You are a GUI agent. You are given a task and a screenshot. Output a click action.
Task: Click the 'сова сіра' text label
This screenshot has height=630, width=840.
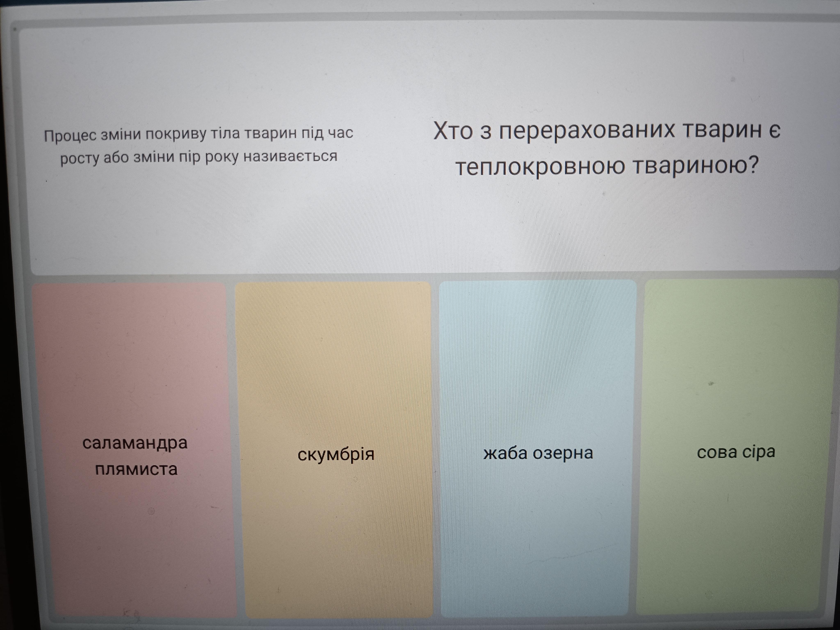[736, 452]
